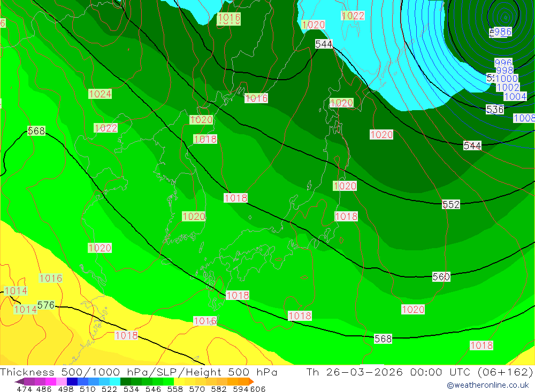The image size is (535, 392).
Task: Click the legend value '498'
Action: 65,389
